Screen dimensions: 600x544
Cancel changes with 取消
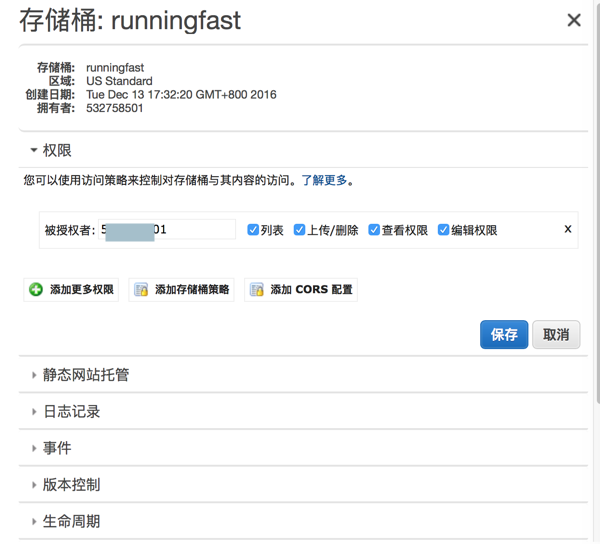point(556,334)
